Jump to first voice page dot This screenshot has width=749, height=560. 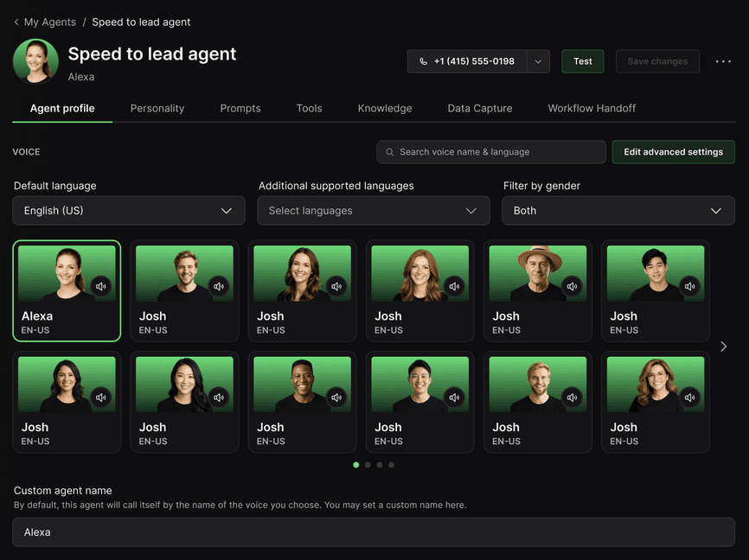tap(355, 465)
